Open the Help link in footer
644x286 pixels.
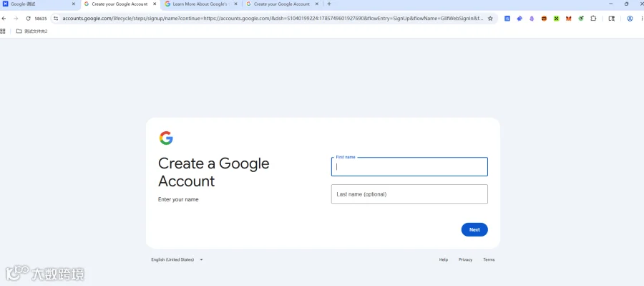(x=444, y=259)
